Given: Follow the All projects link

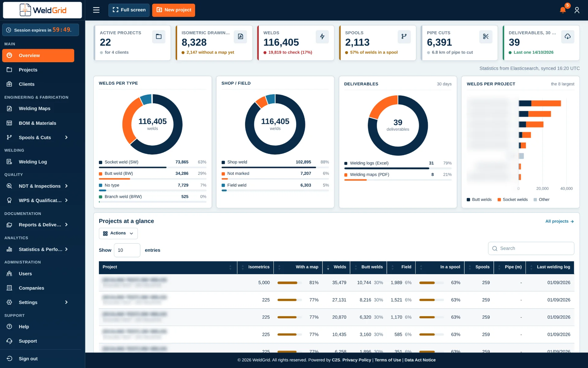Looking at the screenshot, I should 560,221.
